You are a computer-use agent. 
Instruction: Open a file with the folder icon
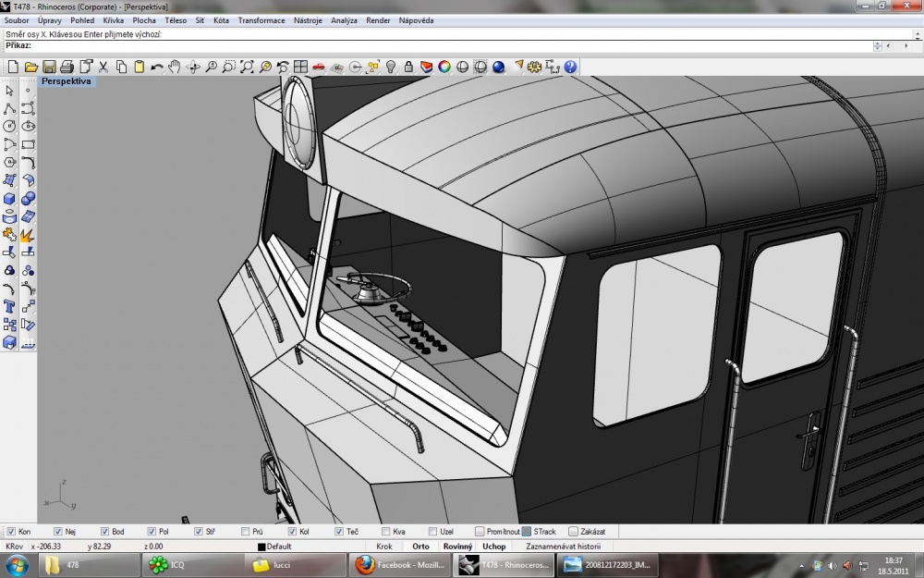pyautogui.click(x=31, y=67)
